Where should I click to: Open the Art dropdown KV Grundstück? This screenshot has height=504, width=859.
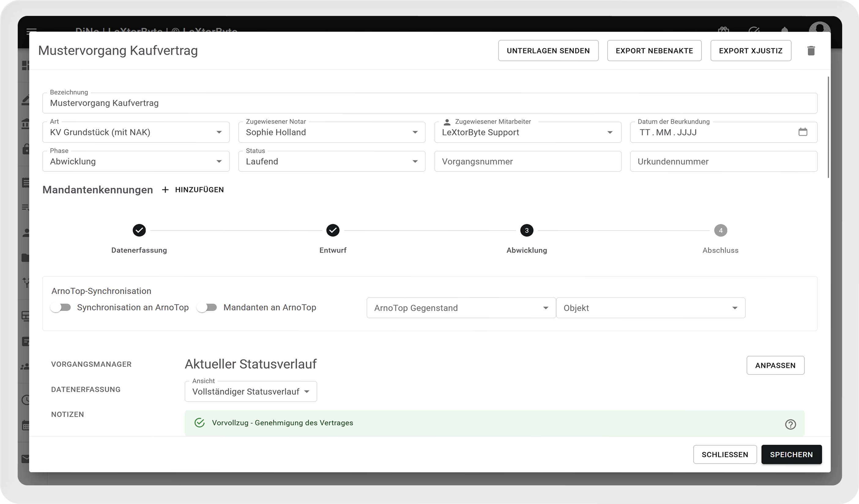pos(136,132)
